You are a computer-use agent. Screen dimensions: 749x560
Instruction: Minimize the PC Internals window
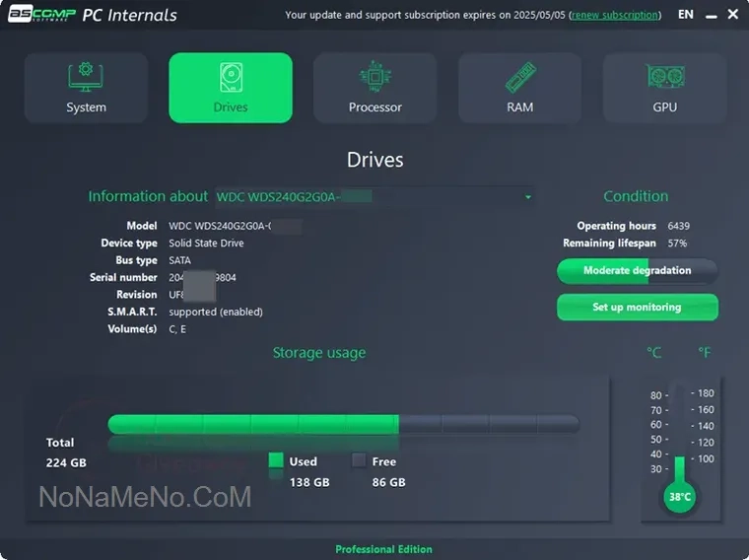[x=709, y=15]
